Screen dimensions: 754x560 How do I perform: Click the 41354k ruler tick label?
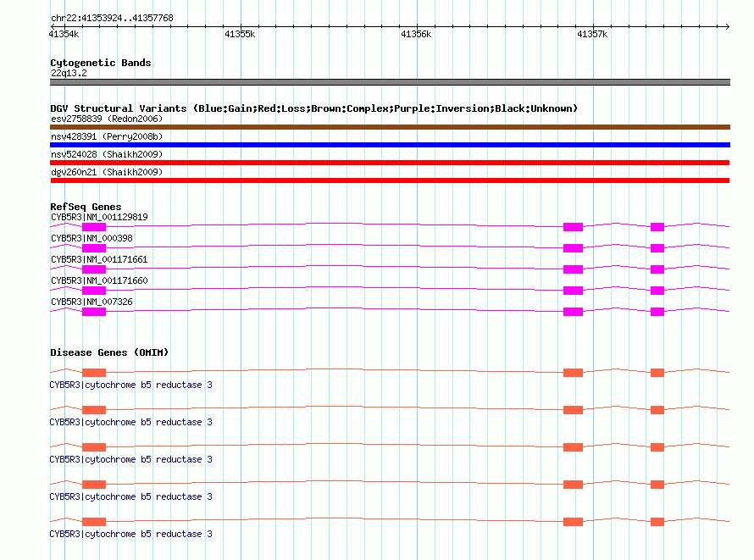click(64, 34)
